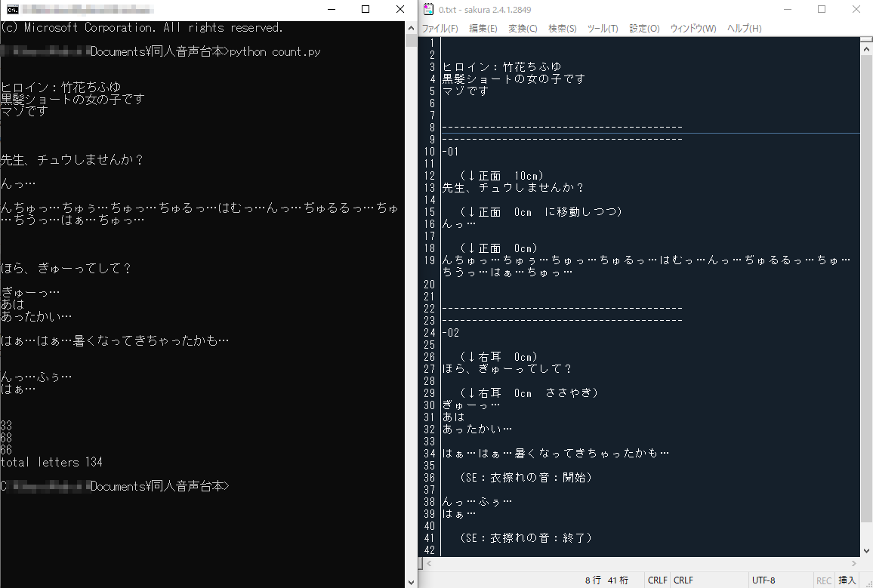
Task: Click line ヒロイン：竹花ちふゆ in sakura editor
Action: pyautogui.click(x=501, y=67)
